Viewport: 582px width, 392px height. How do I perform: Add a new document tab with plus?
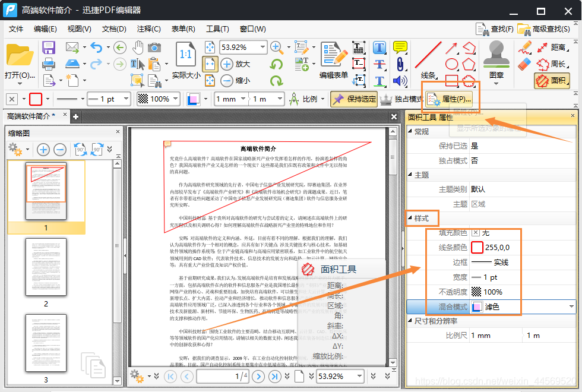tap(76, 117)
